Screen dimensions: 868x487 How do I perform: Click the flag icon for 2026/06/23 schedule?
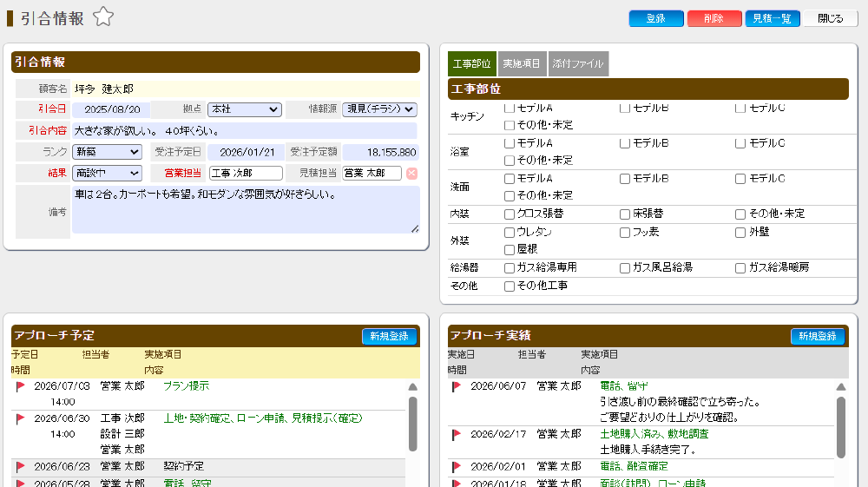[x=21, y=466]
